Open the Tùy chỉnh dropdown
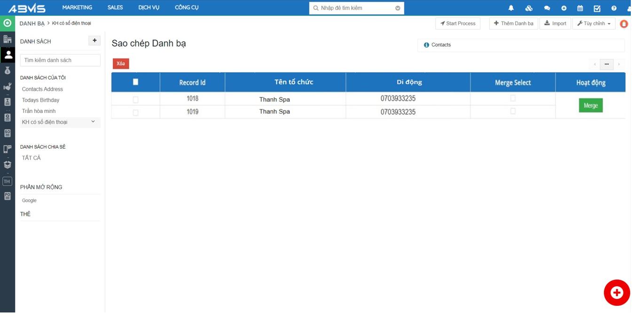644x328 pixels. [594, 24]
